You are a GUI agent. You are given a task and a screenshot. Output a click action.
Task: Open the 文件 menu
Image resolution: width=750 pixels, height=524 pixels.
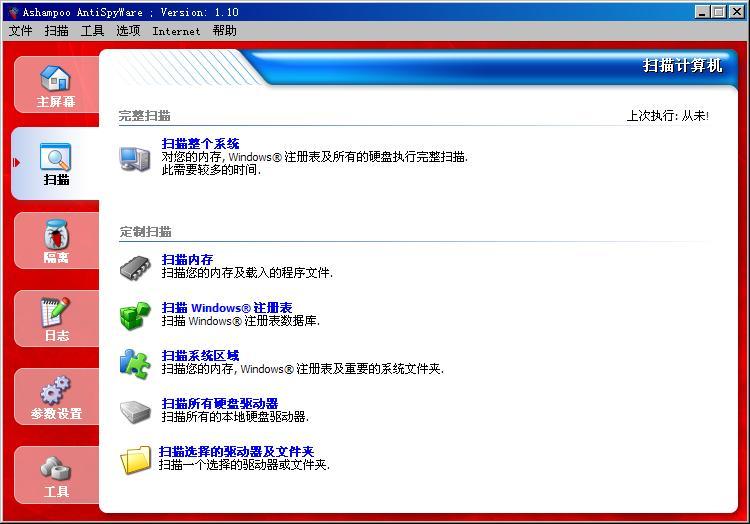[20, 31]
